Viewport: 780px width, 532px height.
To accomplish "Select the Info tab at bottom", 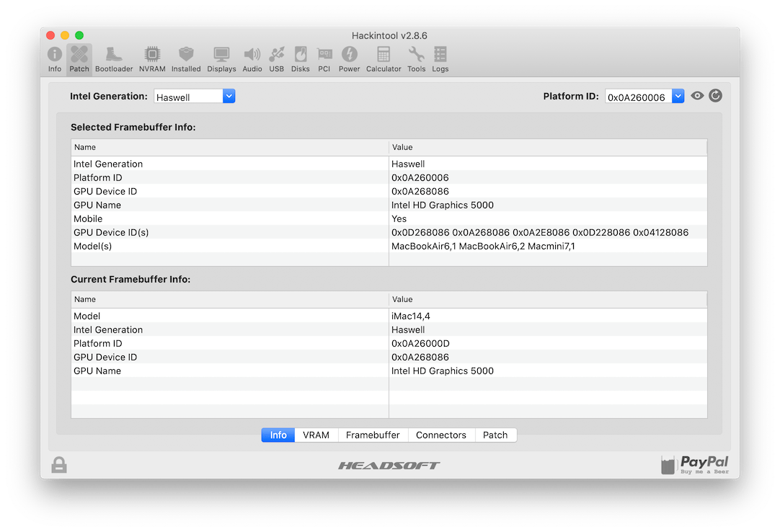I will click(x=278, y=435).
